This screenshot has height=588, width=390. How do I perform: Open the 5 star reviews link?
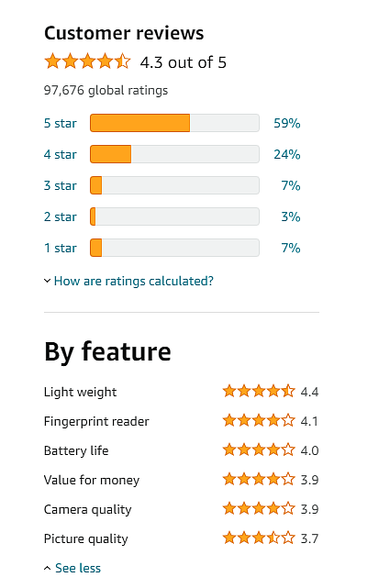pyautogui.click(x=60, y=123)
